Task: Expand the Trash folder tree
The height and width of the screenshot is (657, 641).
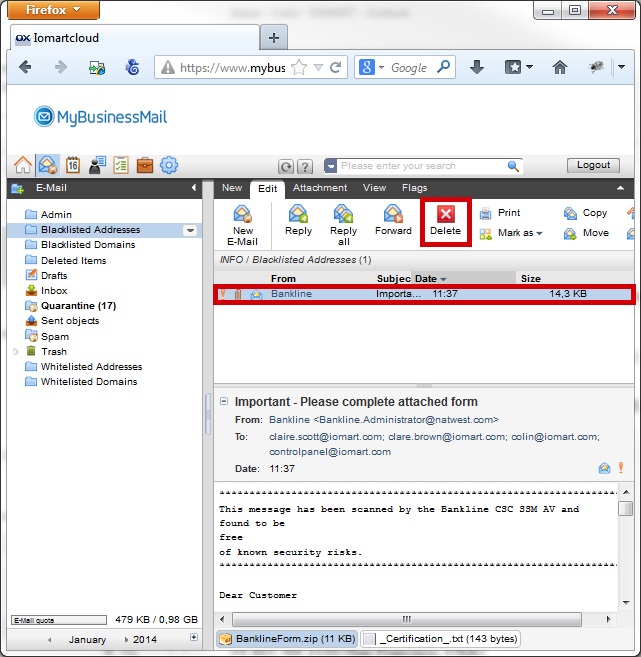Action: coord(15,352)
